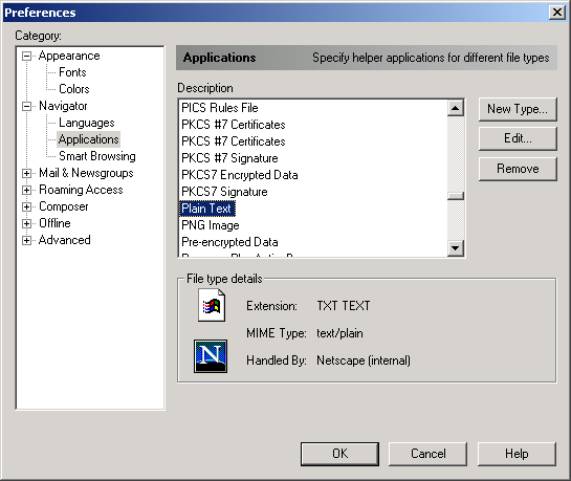This screenshot has width=571, height=481.
Task: Click the New Type... button
Action: point(517,109)
